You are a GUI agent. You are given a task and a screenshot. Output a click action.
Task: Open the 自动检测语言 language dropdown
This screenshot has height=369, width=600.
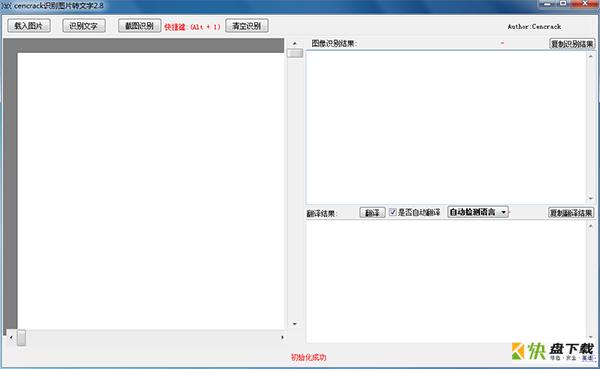tap(478, 212)
